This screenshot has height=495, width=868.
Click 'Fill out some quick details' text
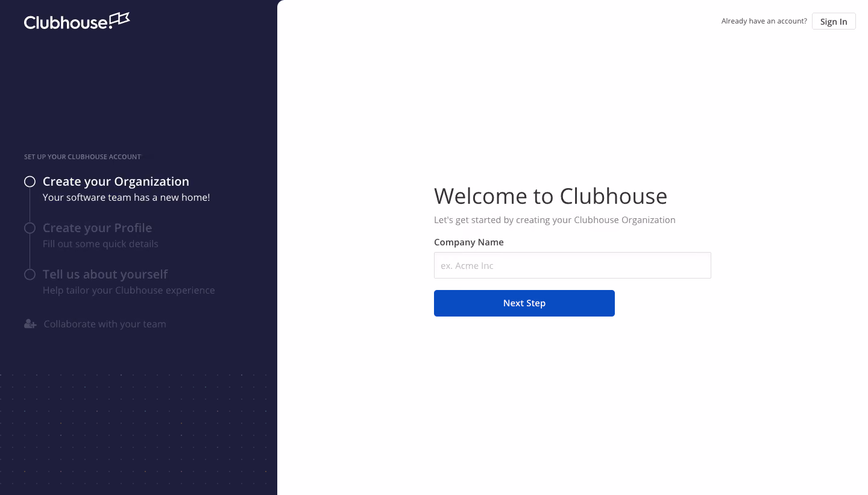(x=101, y=244)
